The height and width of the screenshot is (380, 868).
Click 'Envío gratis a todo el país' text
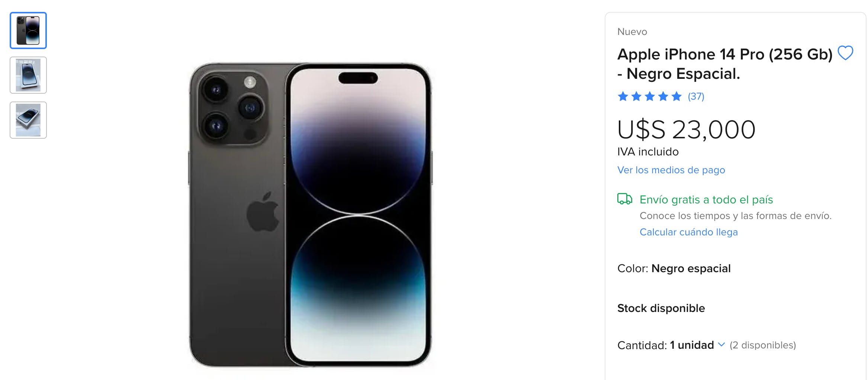pyautogui.click(x=706, y=200)
